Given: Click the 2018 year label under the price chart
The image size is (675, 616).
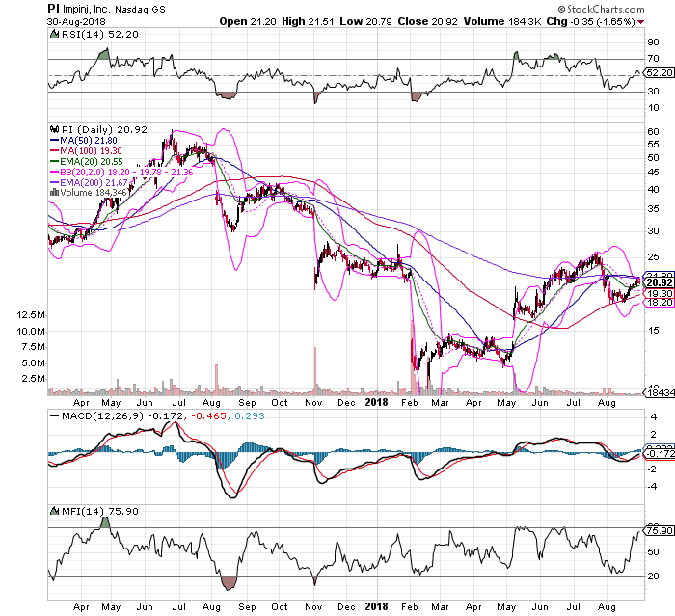Looking at the screenshot, I should [377, 403].
